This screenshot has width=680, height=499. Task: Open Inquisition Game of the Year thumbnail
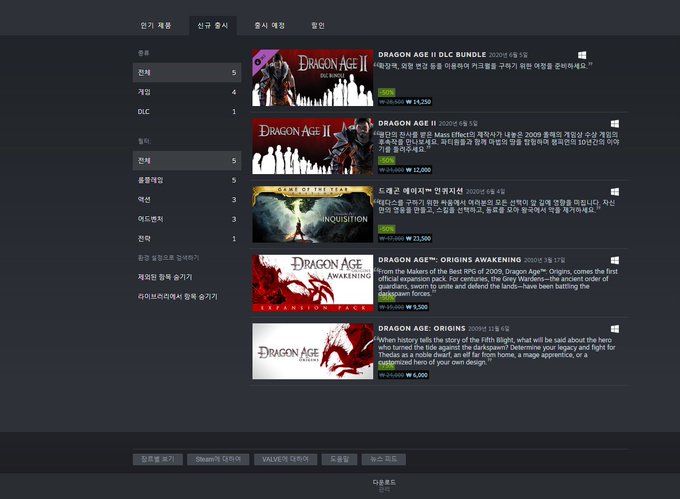coord(313,214)
